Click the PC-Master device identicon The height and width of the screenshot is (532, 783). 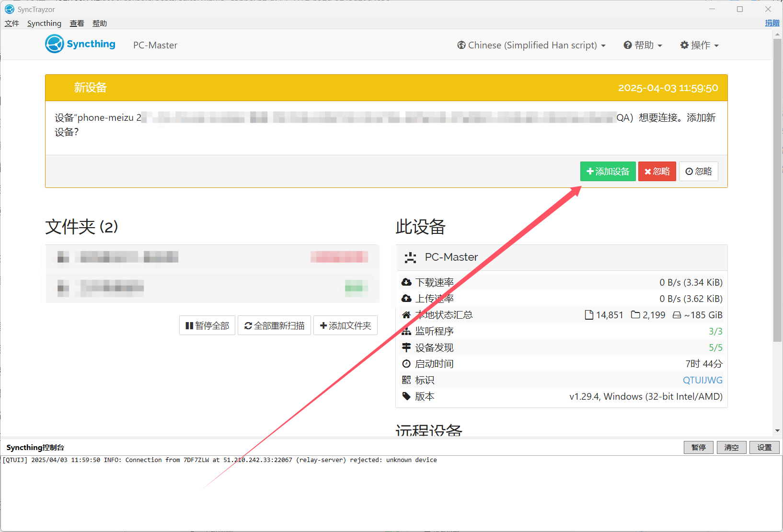point(410,257)
